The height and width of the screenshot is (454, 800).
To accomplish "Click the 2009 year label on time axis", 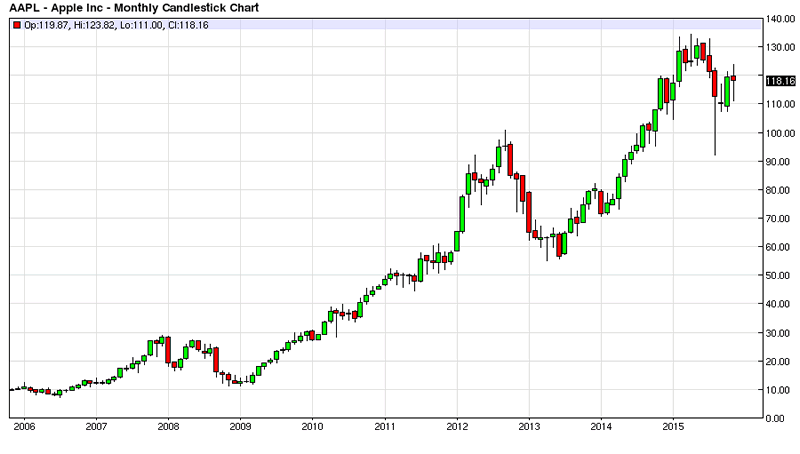I will 240,426.
